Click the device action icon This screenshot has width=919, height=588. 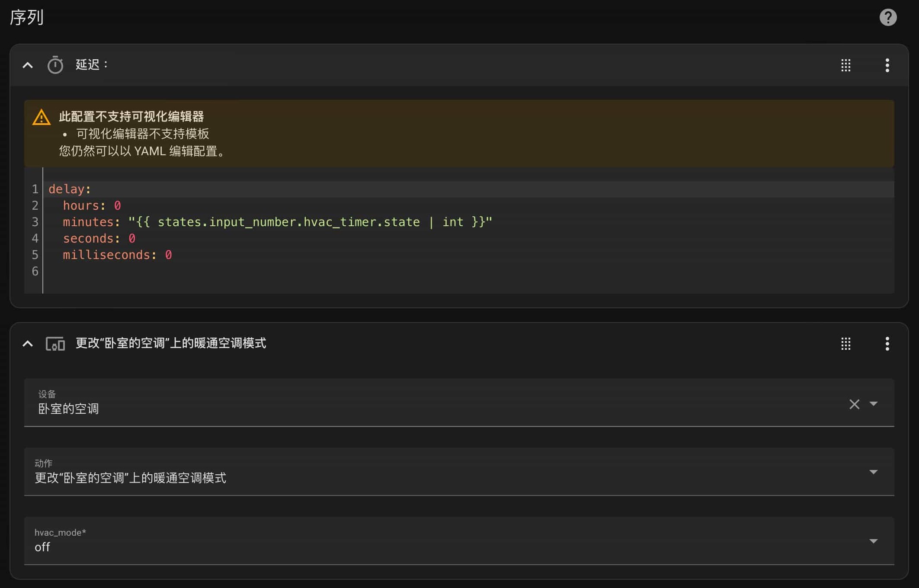pyautogui.click(x=55, y=344)
